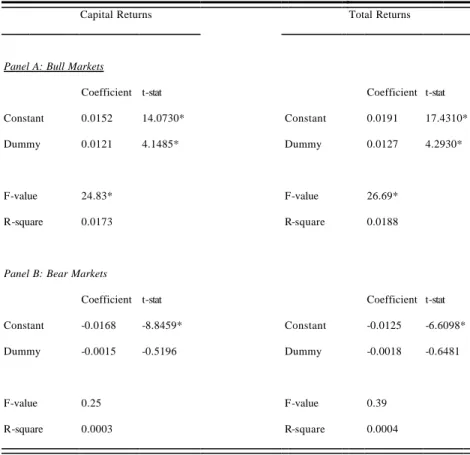Click the F-value 0.39

(377, 403)
